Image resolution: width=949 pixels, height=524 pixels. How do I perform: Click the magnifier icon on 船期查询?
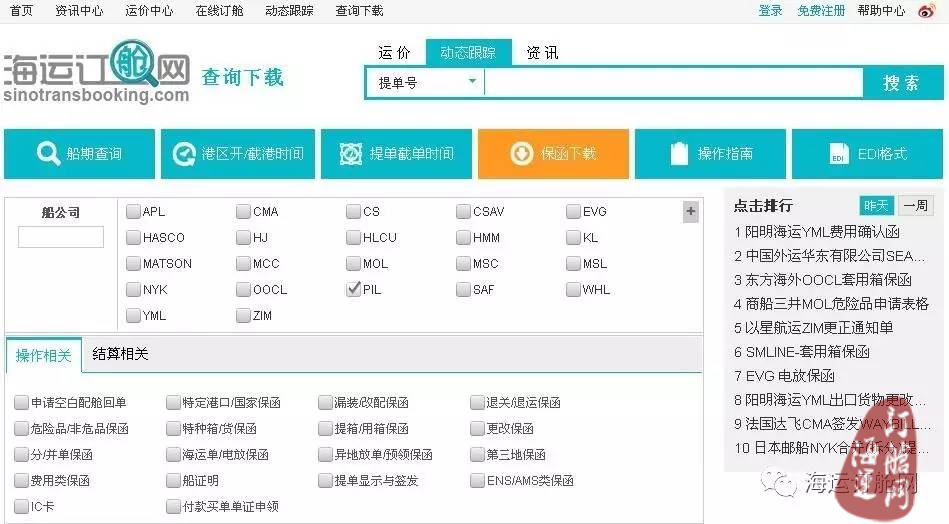48,154
